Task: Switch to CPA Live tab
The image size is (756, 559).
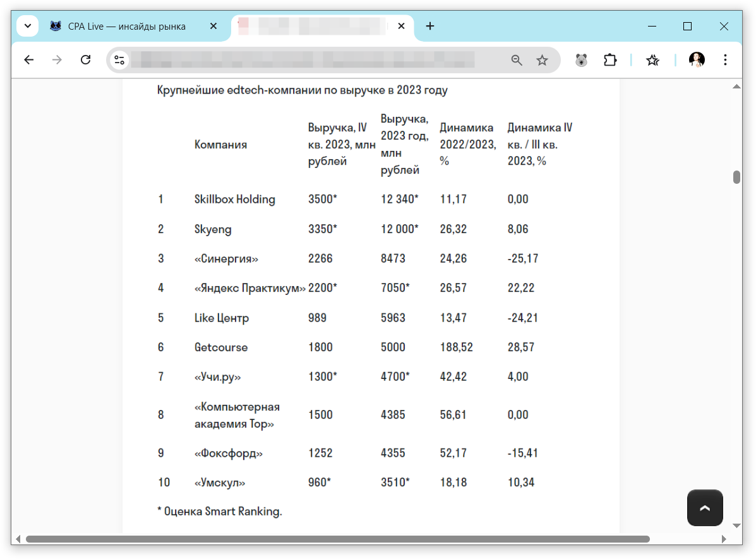Action: click(126, 26)
